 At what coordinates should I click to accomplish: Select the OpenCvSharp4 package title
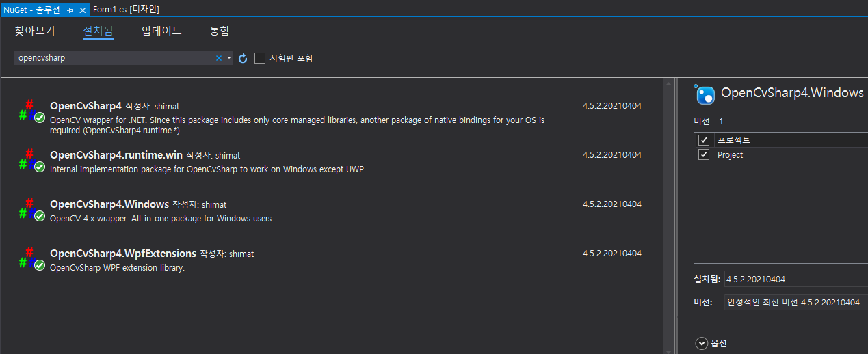coord(86,106)
